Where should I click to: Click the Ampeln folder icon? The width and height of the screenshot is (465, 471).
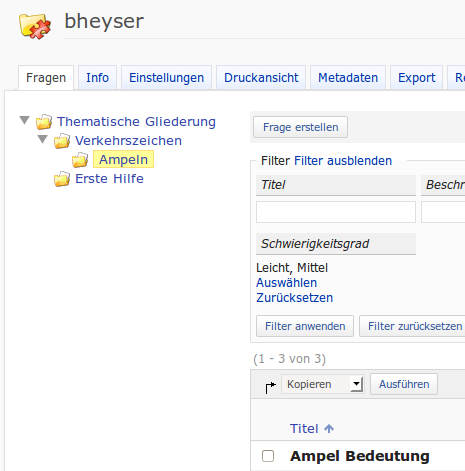click(80, 160)
